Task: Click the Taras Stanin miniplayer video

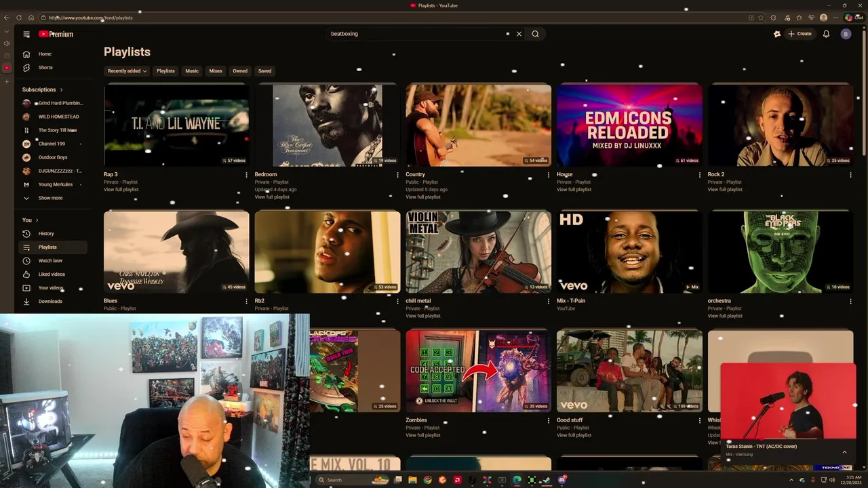Action: [x=788, y=401]
